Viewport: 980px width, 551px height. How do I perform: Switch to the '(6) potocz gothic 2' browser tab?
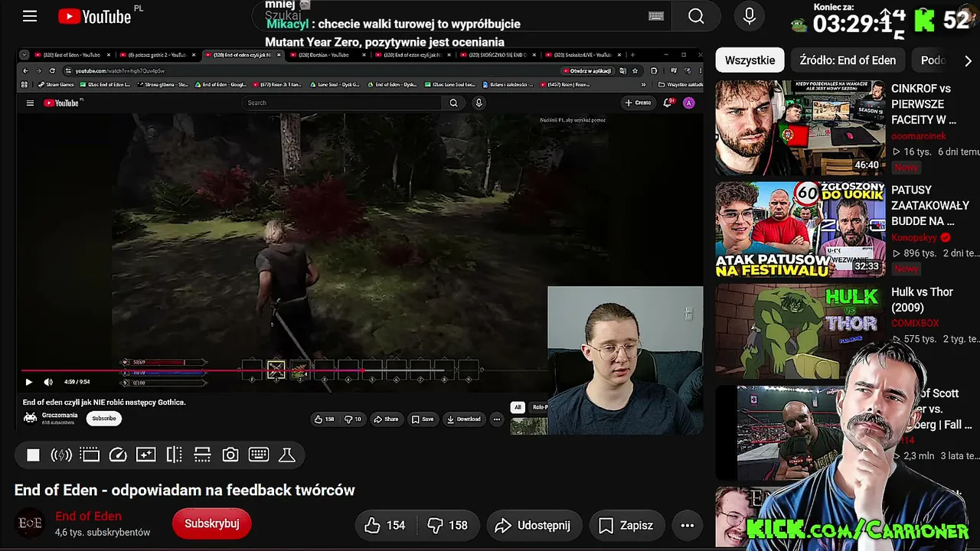[156, 55]
